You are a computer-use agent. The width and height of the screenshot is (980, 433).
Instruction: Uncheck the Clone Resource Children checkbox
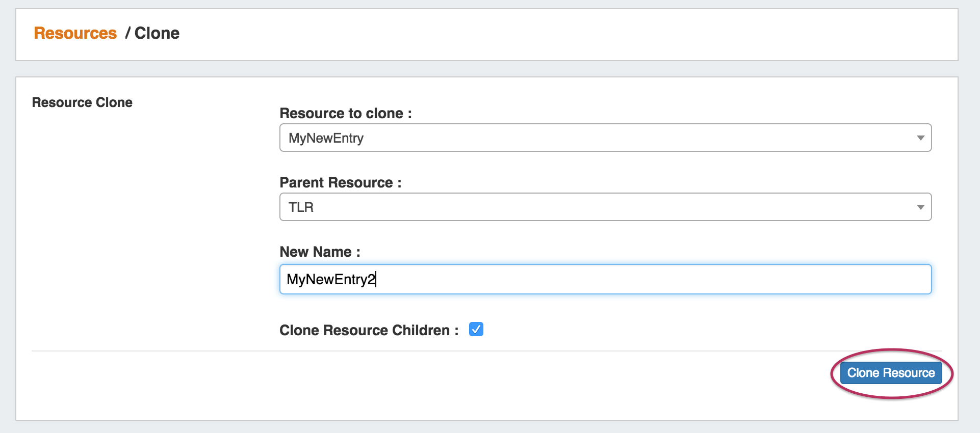476,330
